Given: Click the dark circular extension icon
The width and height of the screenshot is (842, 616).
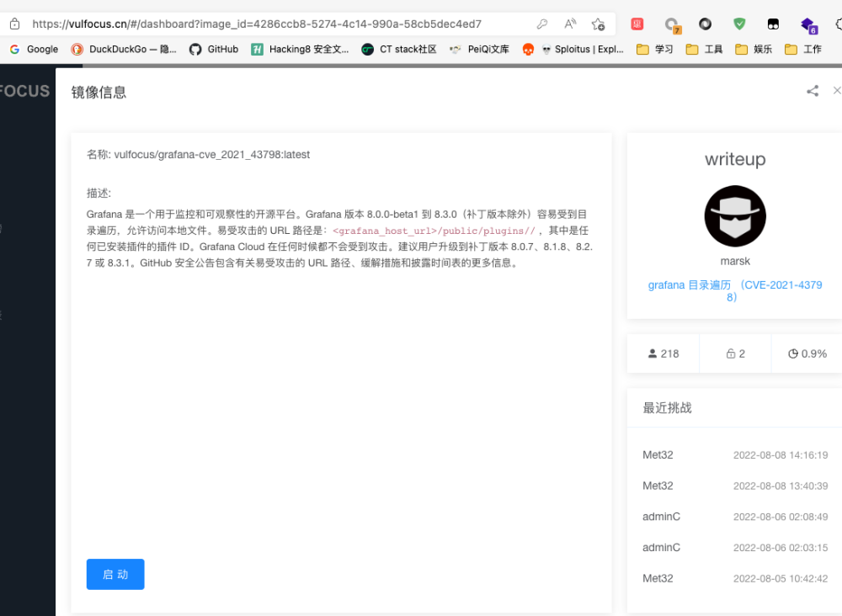Looking at the screenshot, I should pyautogui.click(x=705, y=24).
